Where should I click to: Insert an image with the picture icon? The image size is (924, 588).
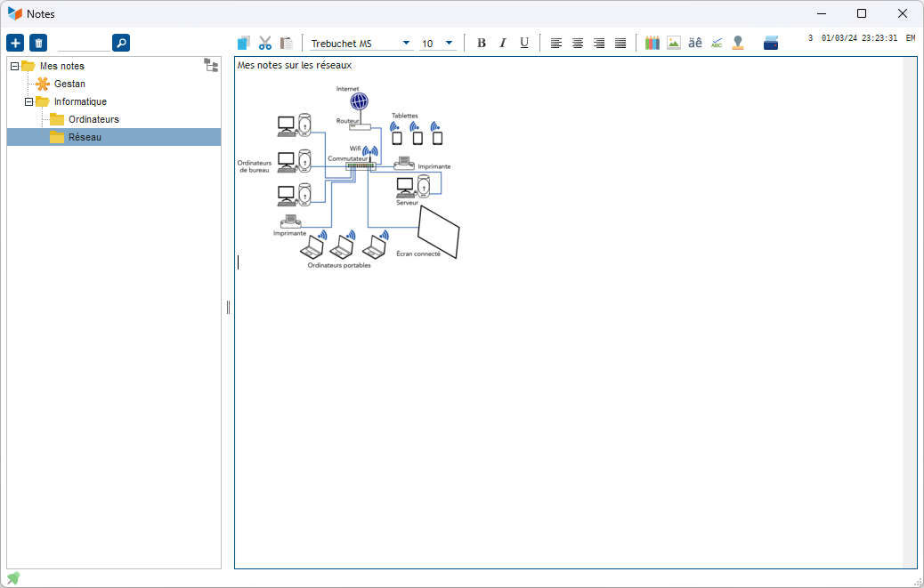674,43
